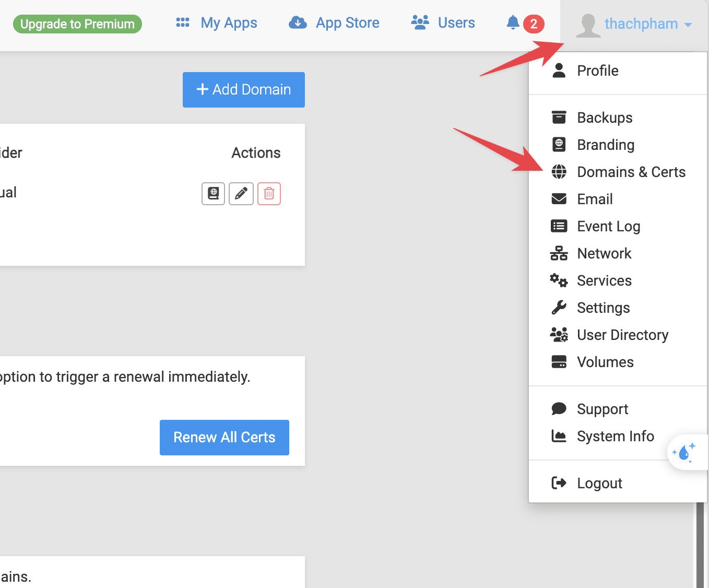
Task: Delete the domain via the trash icon
Action: coord(269,193)
